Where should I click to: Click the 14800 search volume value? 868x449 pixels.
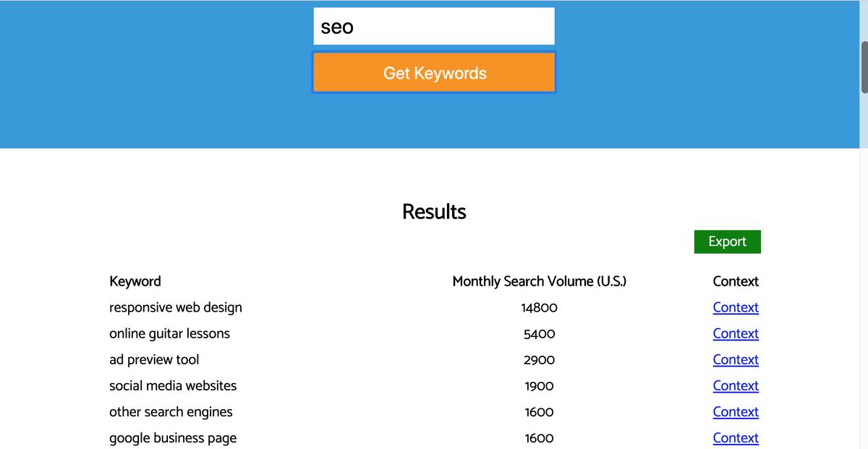(x=539, y=307)
